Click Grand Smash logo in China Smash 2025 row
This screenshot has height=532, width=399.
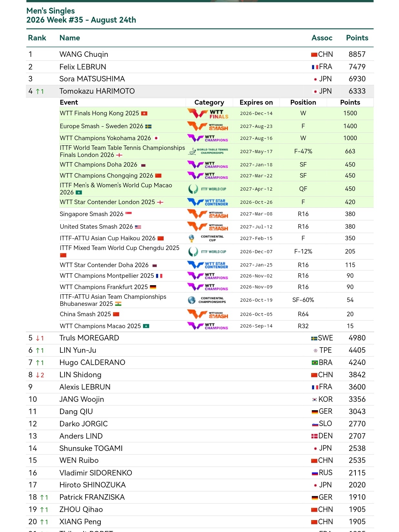pos(208,314)
